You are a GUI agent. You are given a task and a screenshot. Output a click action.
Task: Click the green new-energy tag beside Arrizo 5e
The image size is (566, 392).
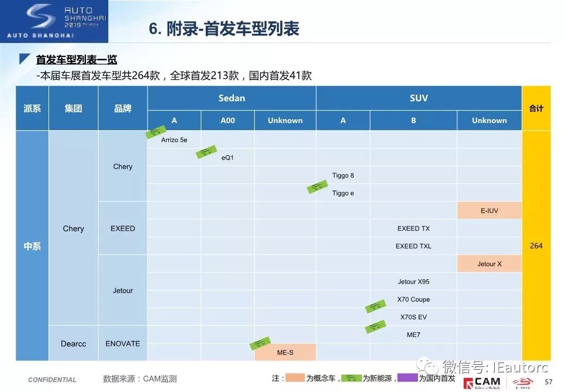pos(156,132)
